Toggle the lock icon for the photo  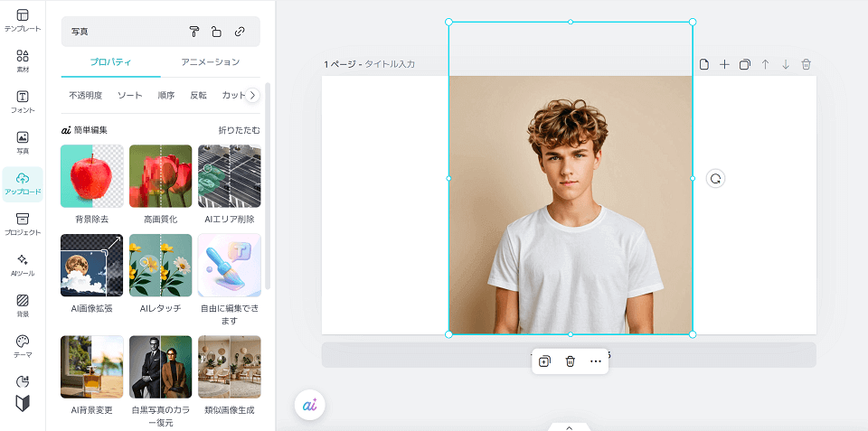[216, 32]
